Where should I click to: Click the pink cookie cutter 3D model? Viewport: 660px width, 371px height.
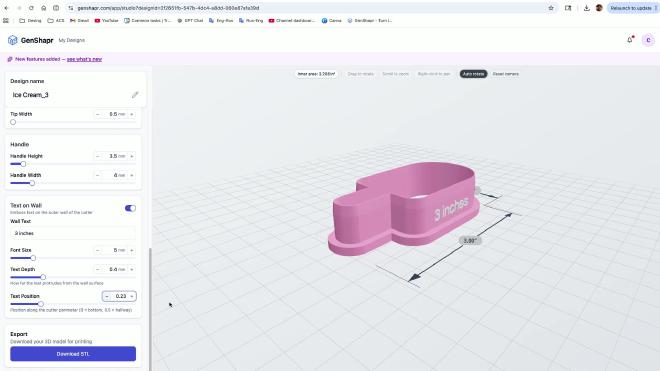[403, 208]
